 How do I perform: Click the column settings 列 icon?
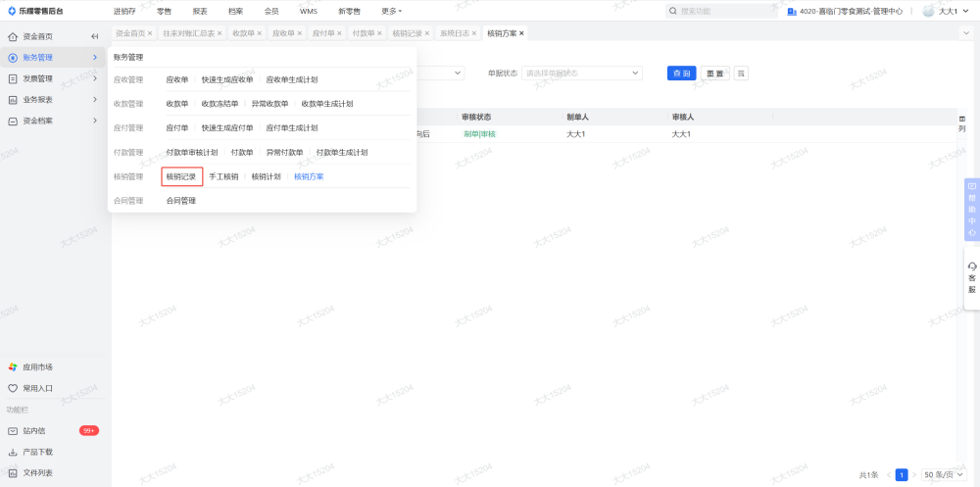(962, 123)
